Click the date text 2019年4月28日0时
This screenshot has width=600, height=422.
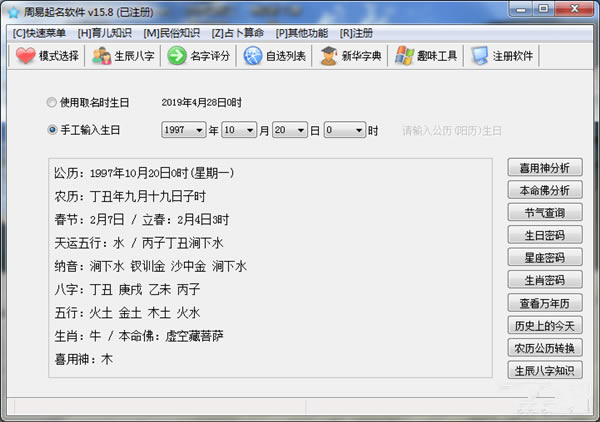tap(202, 103)
